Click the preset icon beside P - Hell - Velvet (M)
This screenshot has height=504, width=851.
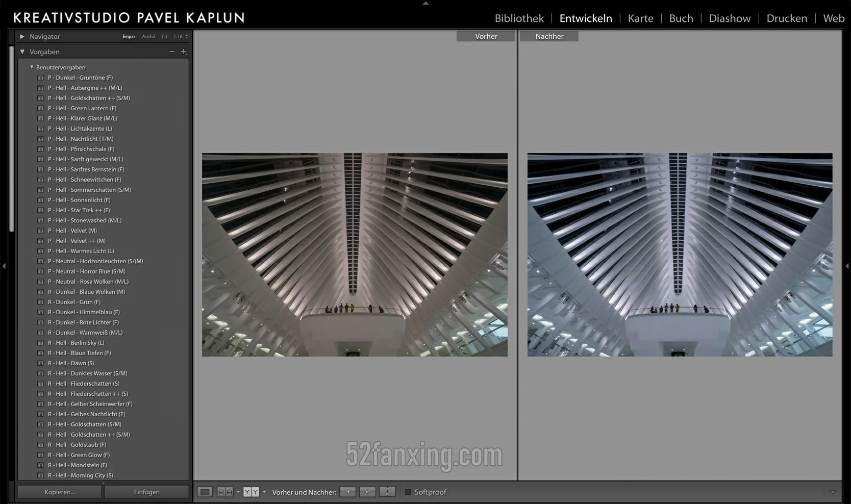click(x=40, y=231)
